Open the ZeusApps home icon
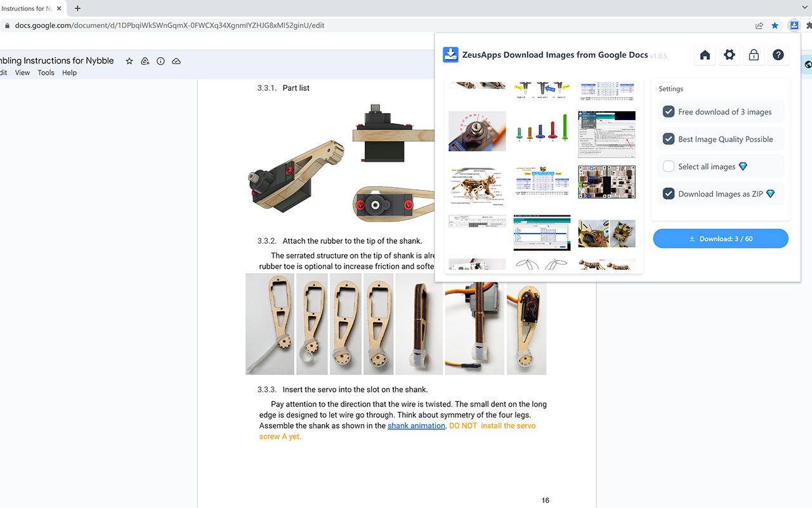This screenshot has width=812, height=508. tap(705, 55)
